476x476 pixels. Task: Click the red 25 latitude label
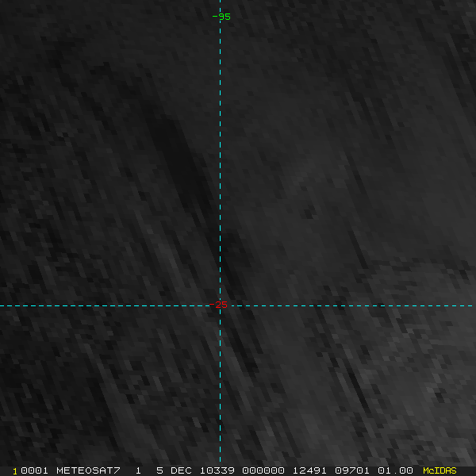point(221,305)
